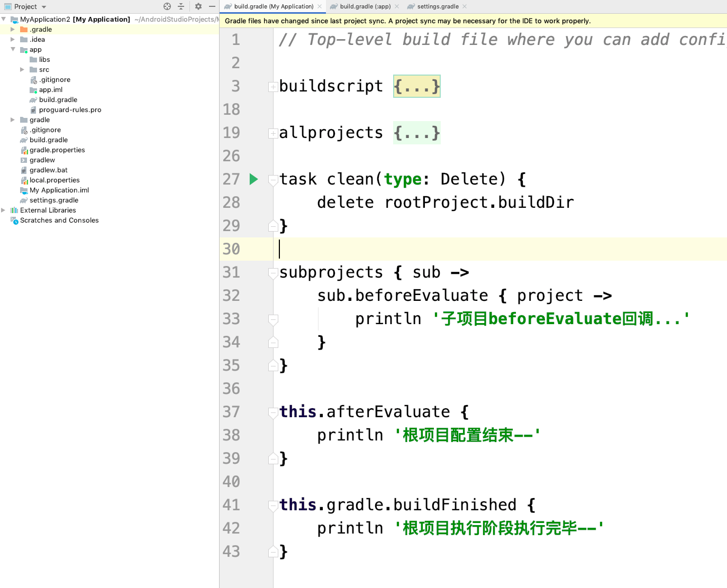Select build.gradle under app module
This screenshot has width=727, height=588.
click(x=58, y=100)
